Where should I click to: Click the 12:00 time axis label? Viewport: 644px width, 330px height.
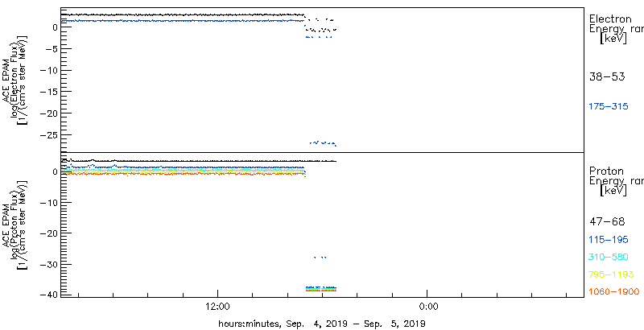coord(217,306)
